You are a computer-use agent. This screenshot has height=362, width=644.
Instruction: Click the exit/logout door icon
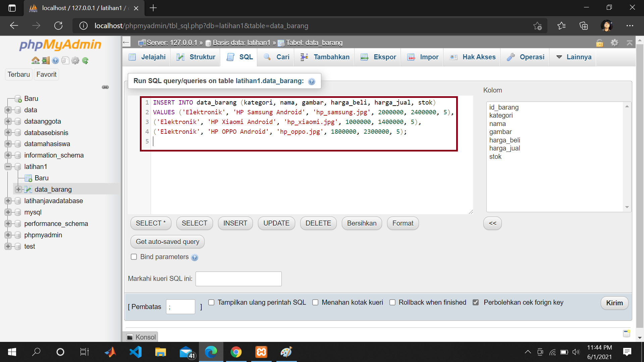click(46, 60)
